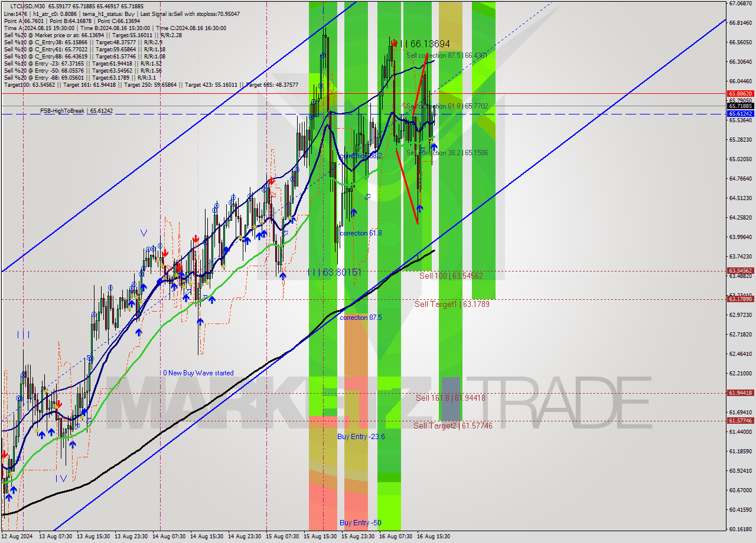Click the 'FSB-HighToBreak | 65.61242' label
The width and height of the screenshot is (756, 543).
76,110
